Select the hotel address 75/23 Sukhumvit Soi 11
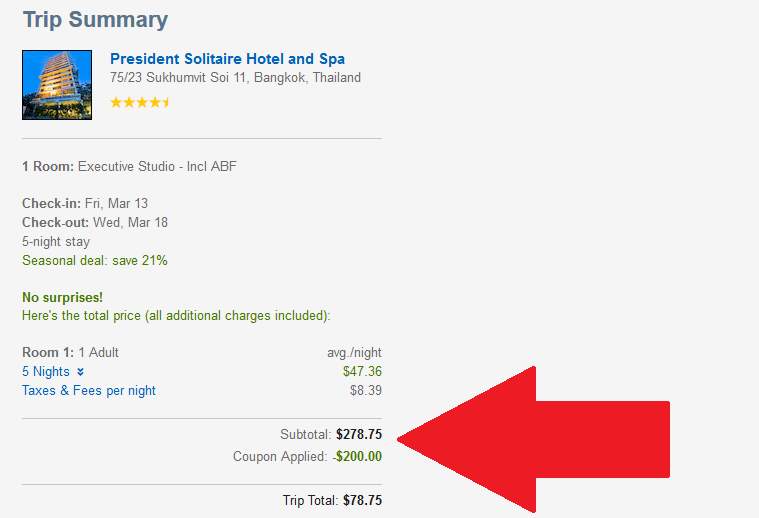Screen dimensions: 759x518 (235, 77)
